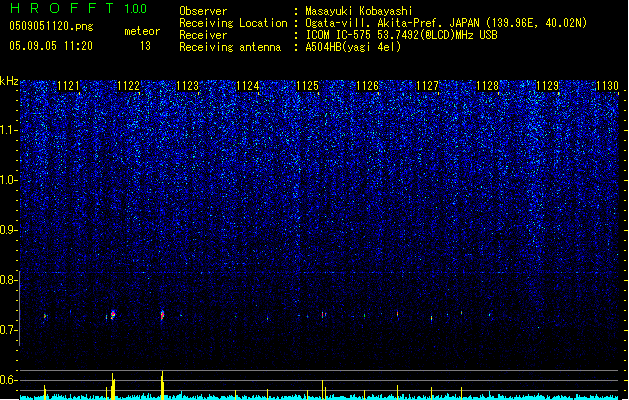
Task: Select the meteor count value 13
Action: click(145, 46)
